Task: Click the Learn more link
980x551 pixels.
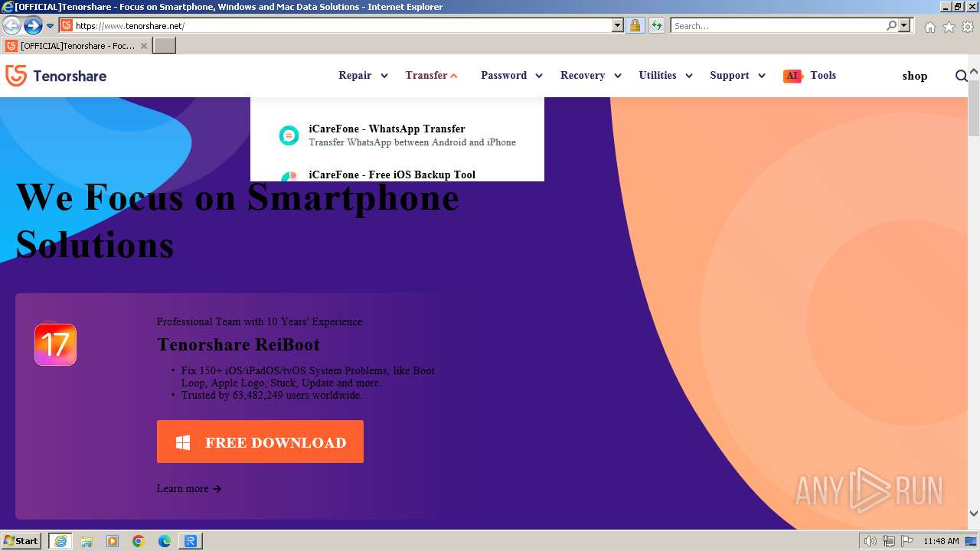Action: coord(189,488)
